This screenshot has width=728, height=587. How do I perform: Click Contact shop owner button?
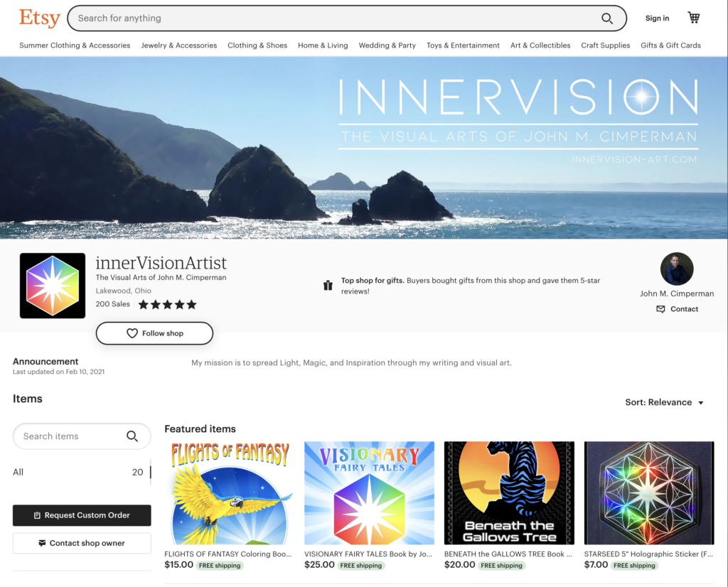click(x=82, y=543)
